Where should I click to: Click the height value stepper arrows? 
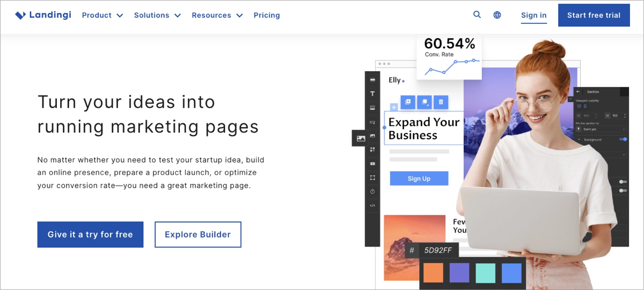click(x=625, y=115)
